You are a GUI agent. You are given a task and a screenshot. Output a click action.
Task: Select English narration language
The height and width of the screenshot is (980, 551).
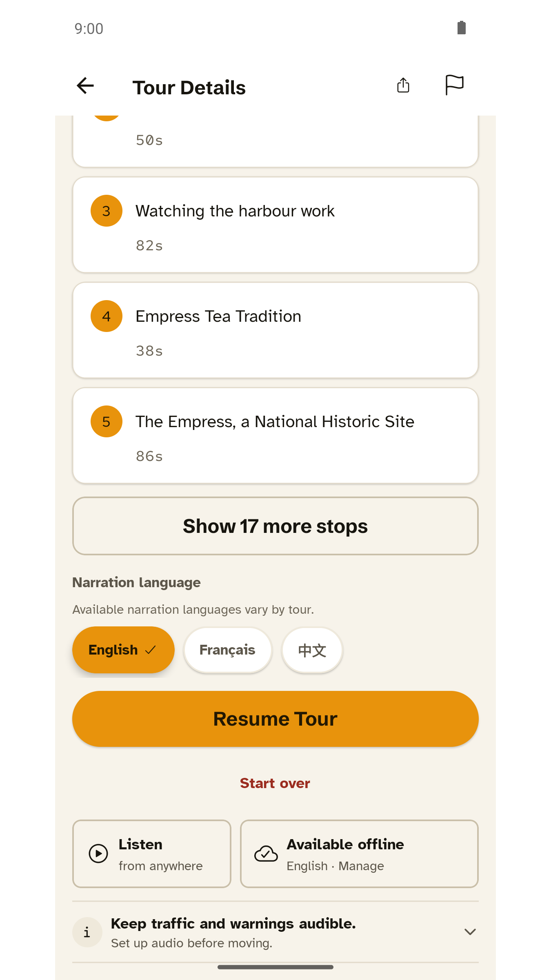123,650
